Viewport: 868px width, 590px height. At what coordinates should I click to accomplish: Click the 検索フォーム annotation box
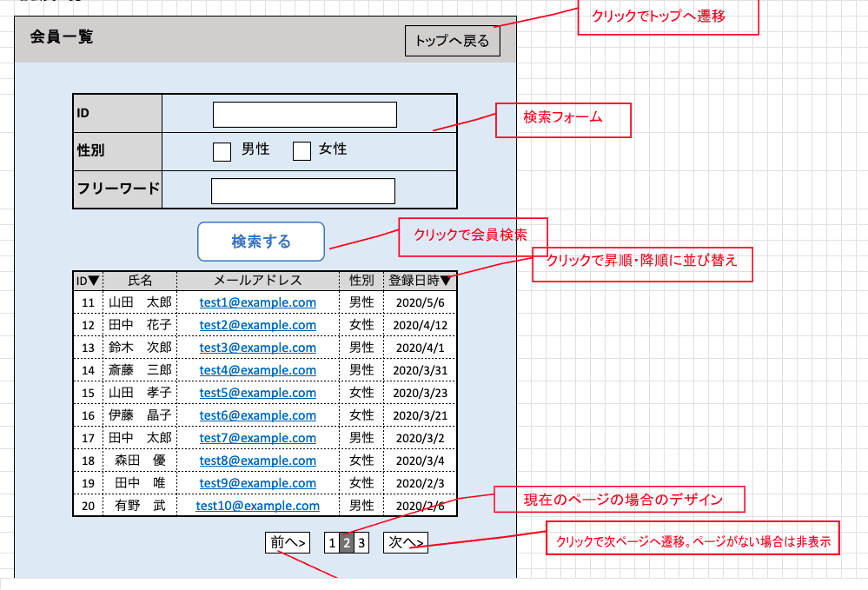point(563,120)
